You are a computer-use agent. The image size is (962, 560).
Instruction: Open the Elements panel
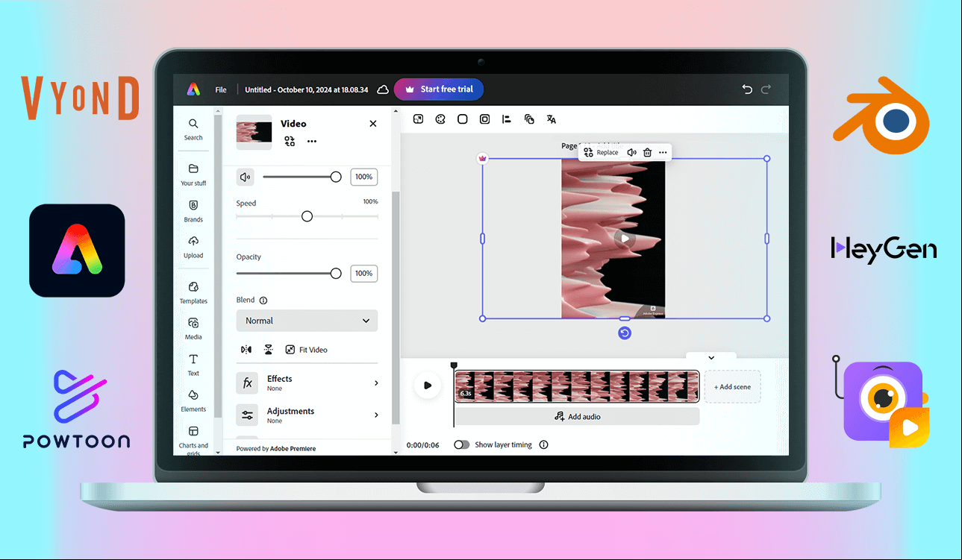coord(193,400)
